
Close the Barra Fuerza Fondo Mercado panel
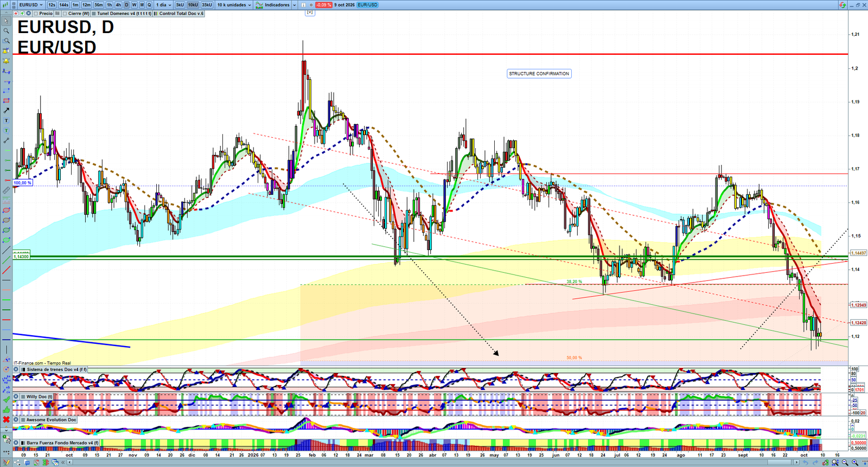[16, 443]
